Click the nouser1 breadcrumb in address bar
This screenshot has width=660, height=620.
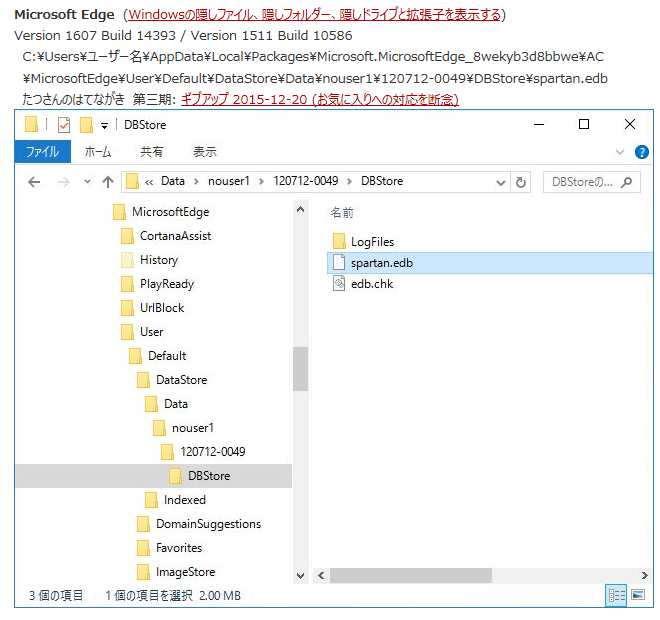tap(229, 181)
